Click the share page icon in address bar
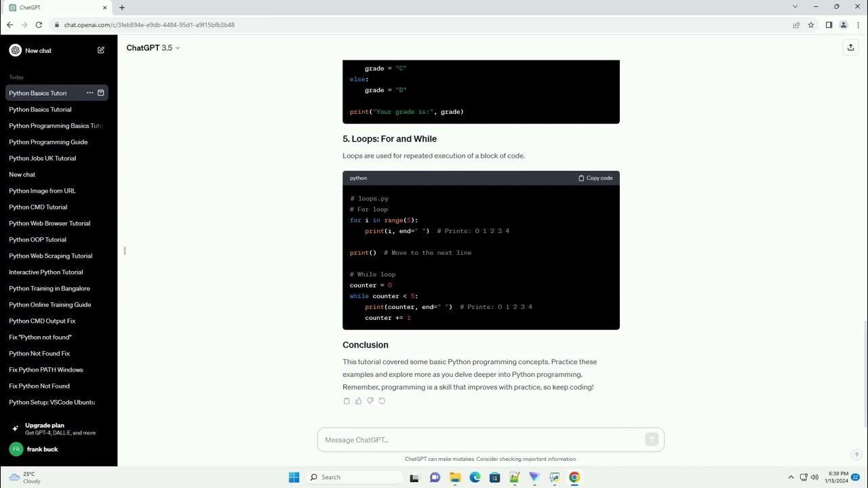 [x=797, y=25]
